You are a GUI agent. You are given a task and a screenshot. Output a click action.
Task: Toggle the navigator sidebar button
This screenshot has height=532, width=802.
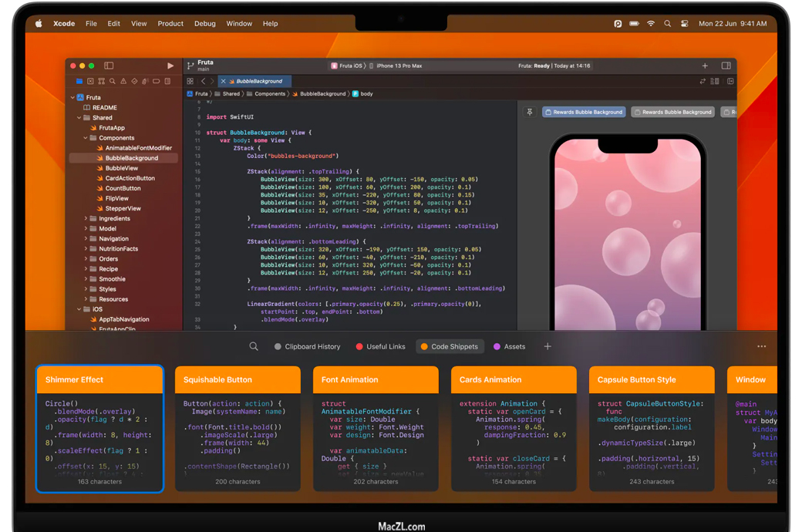click(109, 66)
